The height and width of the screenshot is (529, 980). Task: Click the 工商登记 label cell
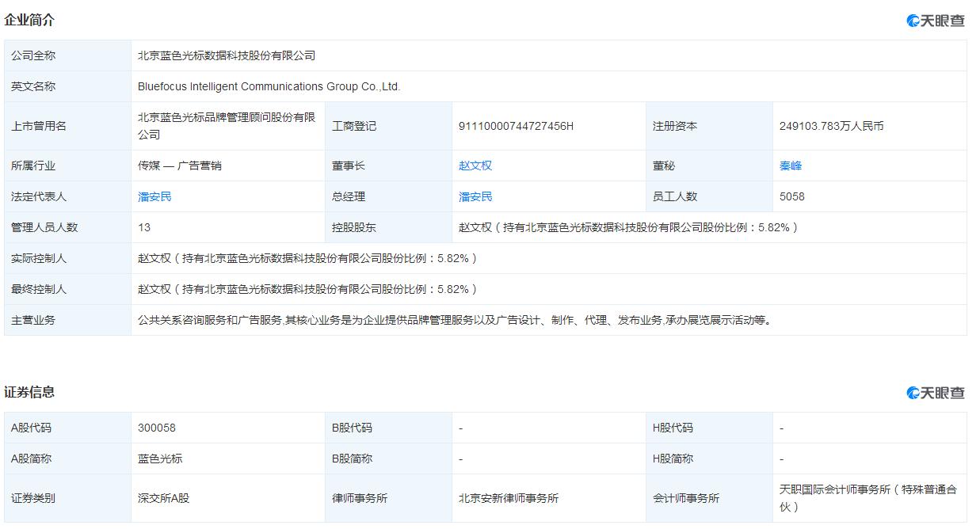click(389, 126)
